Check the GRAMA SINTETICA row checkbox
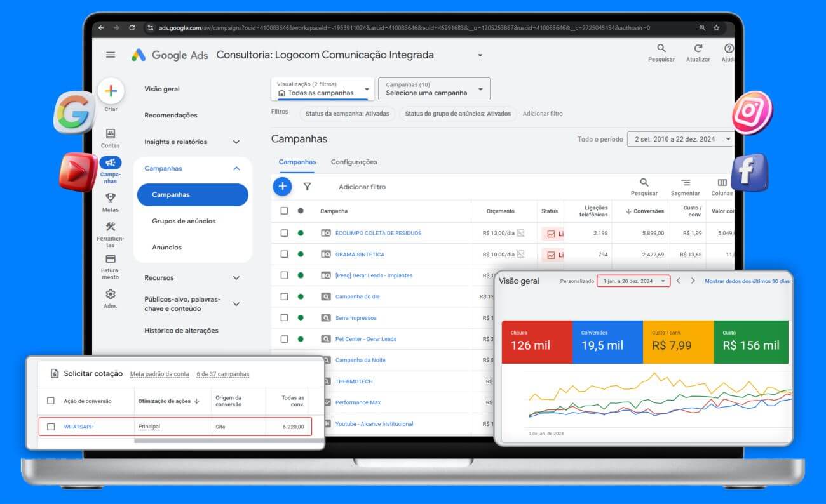This screenshot has height=504, width=826. pos(284,254)
